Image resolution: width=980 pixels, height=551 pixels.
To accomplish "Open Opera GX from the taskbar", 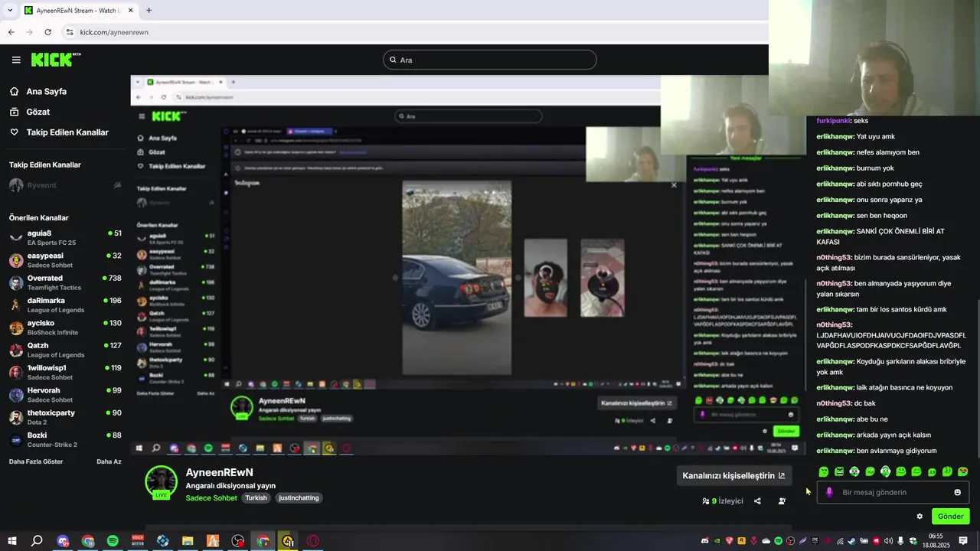I will pyautogui.click(x=313, y=541).
